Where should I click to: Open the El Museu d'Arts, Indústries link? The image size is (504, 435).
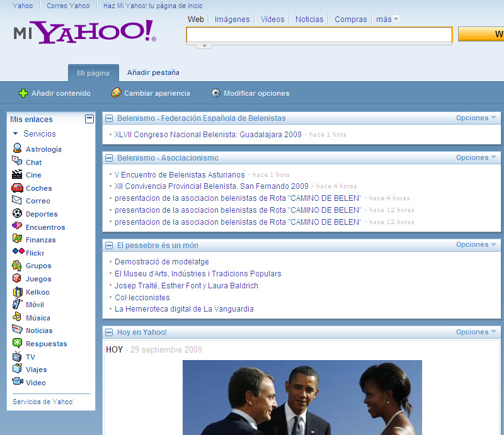(x=198, y=274)
